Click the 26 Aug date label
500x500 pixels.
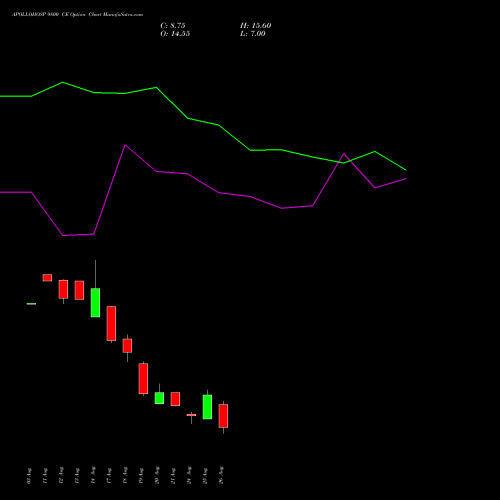click(x=221, y=475)
